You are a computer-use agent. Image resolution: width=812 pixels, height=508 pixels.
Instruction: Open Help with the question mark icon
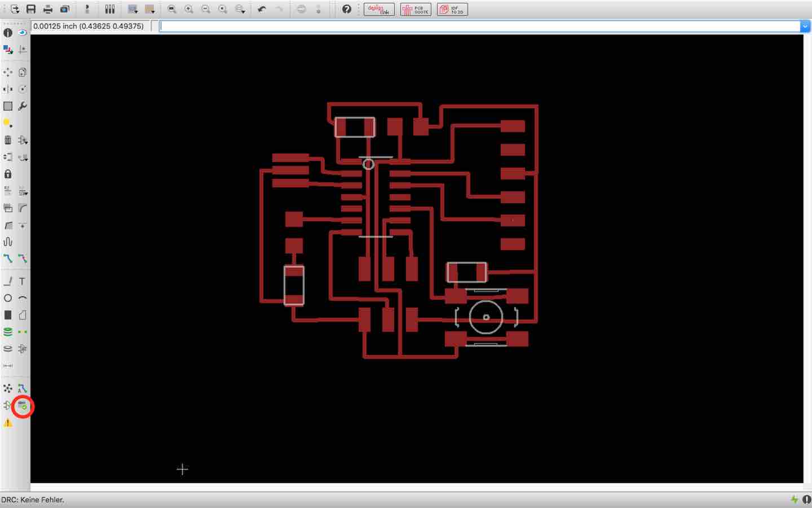[x=347, y=9]
